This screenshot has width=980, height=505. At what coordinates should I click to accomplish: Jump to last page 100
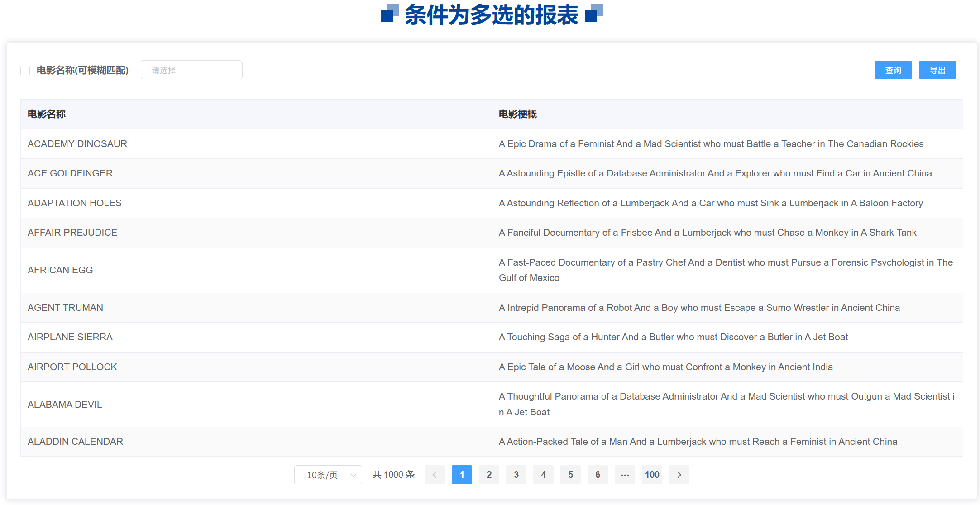coord(652,475)
